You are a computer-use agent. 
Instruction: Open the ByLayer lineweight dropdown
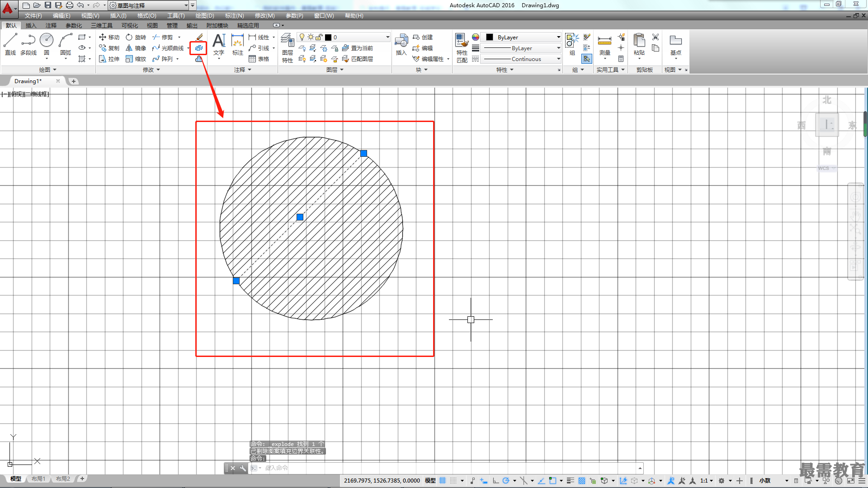click(x=558, y=48)
